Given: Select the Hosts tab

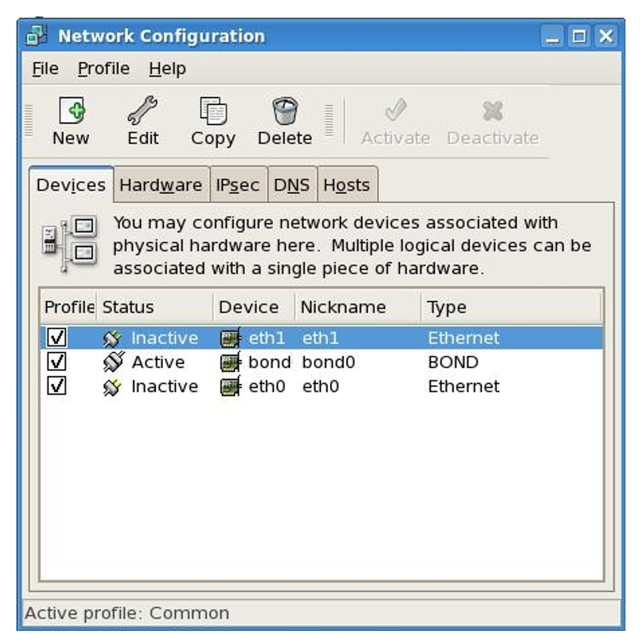Looking at the screenshot, I should pyautogui.click(x=346, y=186).
